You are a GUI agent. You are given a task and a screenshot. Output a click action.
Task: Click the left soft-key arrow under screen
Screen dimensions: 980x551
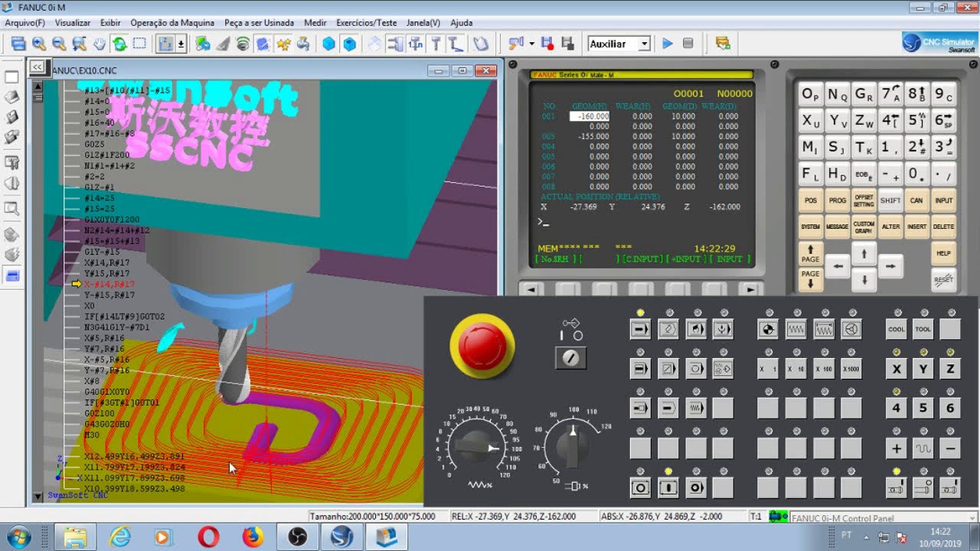coord(531,289)
